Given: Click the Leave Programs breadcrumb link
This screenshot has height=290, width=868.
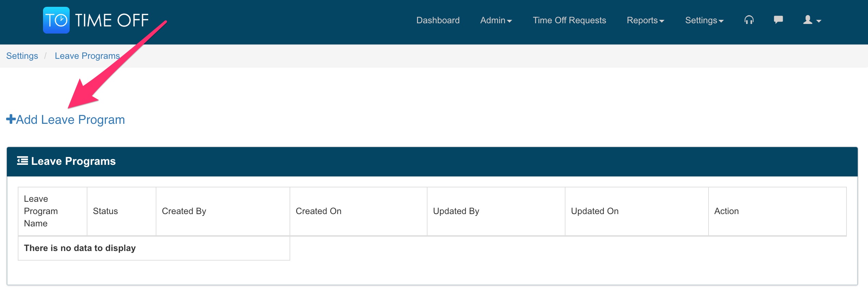Looking at the screenshot, I should [87, 56].
